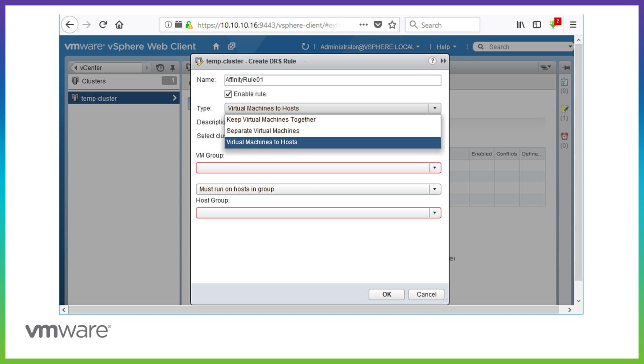The width and height of the screenshot is (644, 364).
Task: Select Separate Virtual Machines from the list
Action: click(262, 130)
